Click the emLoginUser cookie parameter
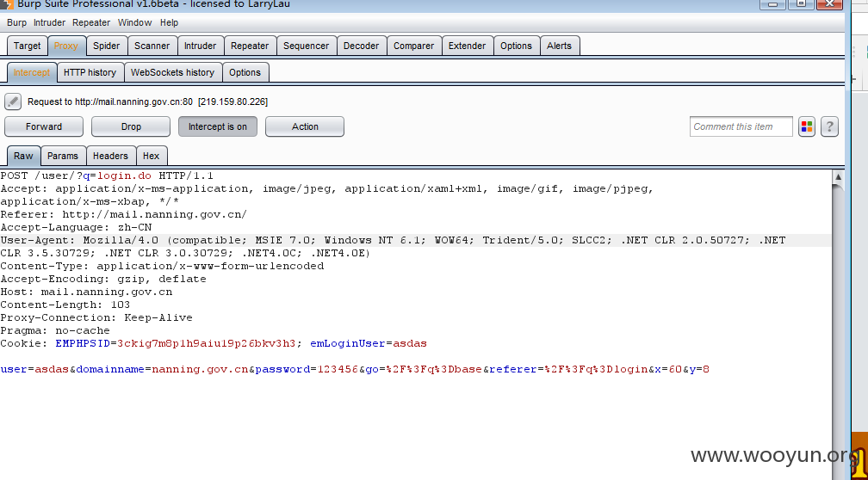Viewport: 868px width, 480px height. pos(369,343)
